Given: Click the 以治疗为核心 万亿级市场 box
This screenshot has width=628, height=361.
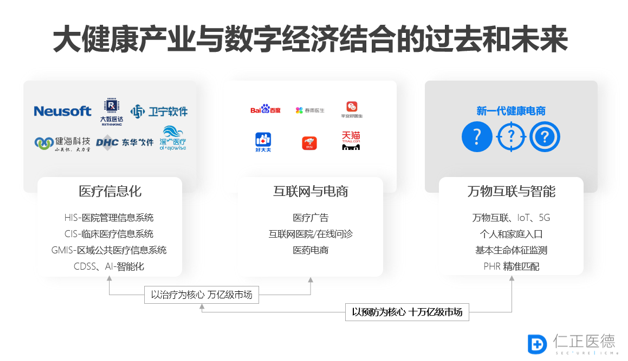Looking at the screenshot, I should (x=201, y=295).
